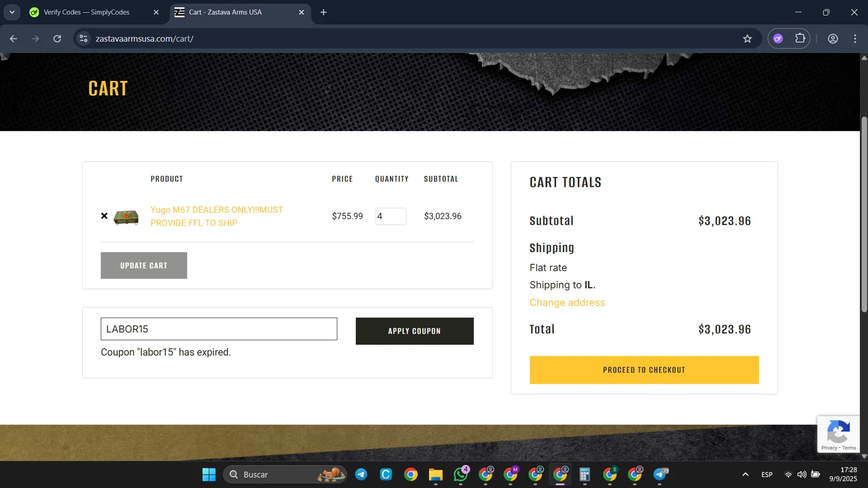Show hidden system tray icons

[x=745, y=475]
